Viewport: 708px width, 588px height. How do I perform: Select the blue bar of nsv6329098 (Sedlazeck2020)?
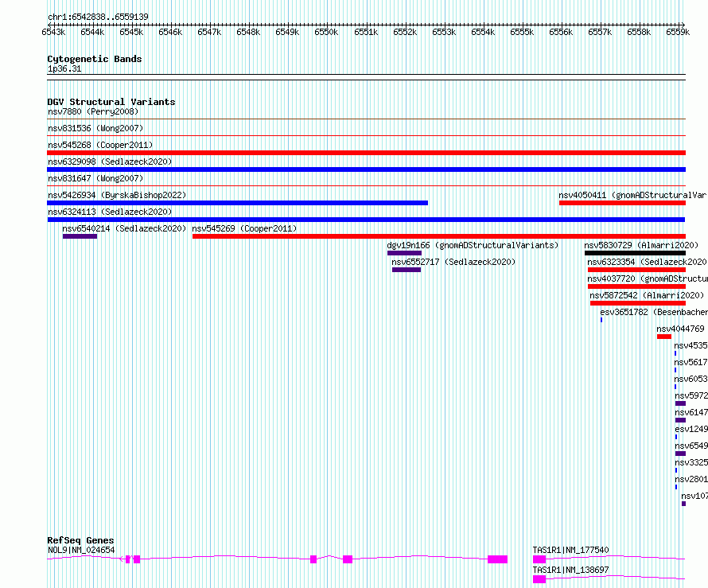click(x=366, y=169)
